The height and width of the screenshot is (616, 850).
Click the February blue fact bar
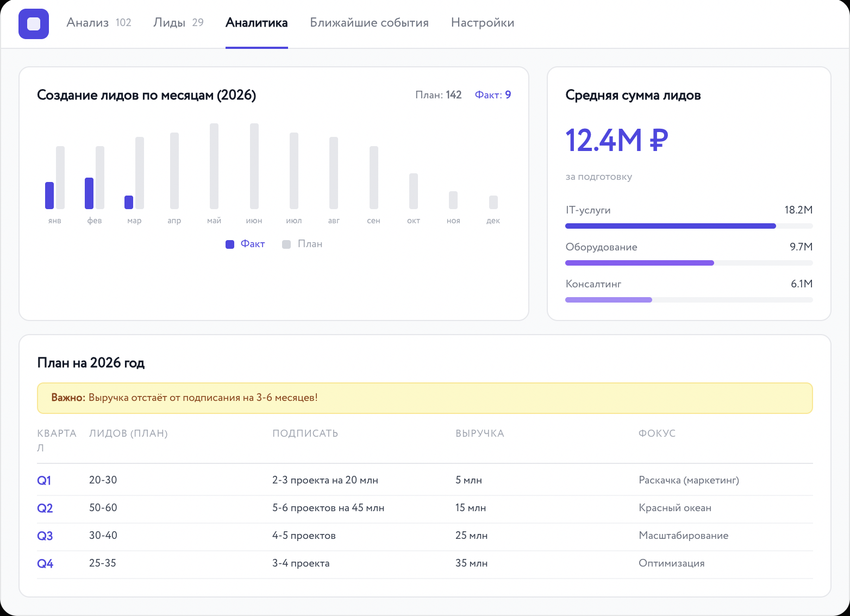[89, 193]
